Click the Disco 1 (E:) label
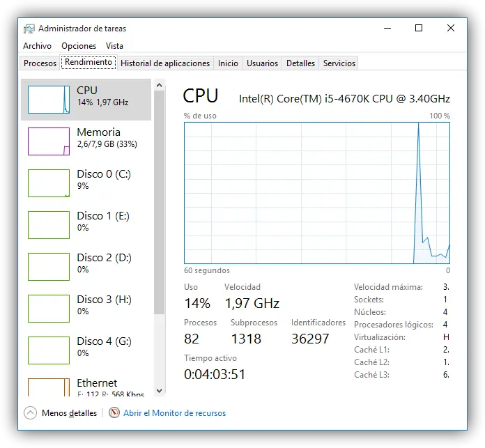Image resolution: width=485 pixels, height=448 pixels. 103,216
